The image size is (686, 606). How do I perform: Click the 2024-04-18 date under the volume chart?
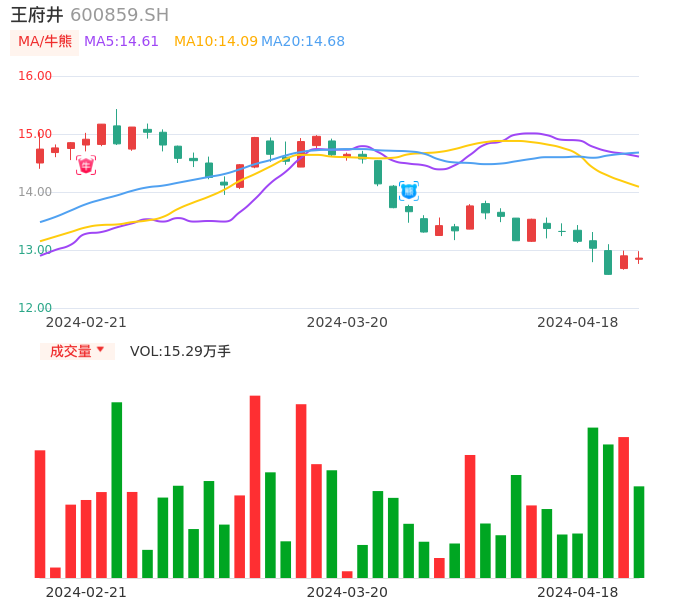pyautogui.click(x=577, y=592)
